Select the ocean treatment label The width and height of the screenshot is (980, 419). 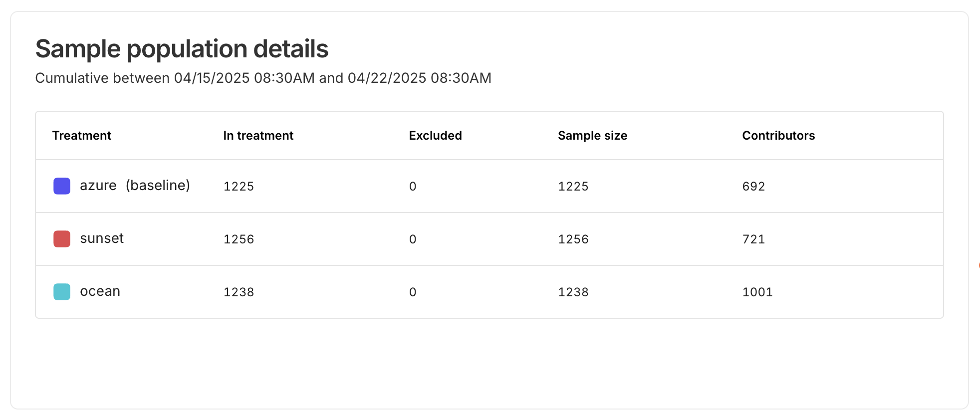pos(100,291)
